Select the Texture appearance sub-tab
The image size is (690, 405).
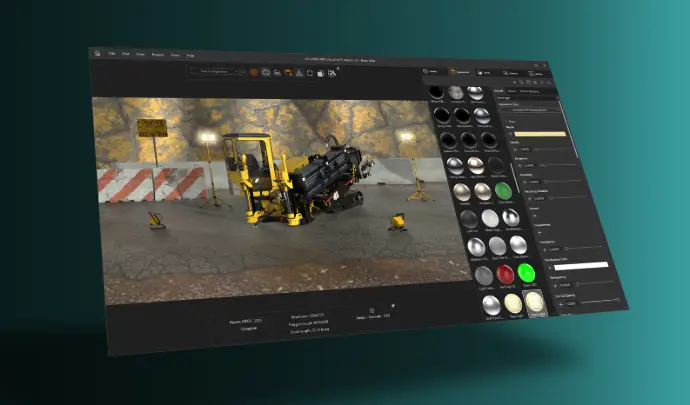[x=511, y=91]
